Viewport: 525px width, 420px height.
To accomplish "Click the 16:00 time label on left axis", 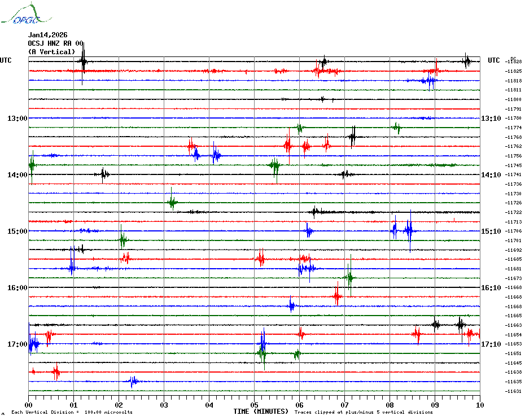I will [x=17, y=288].
